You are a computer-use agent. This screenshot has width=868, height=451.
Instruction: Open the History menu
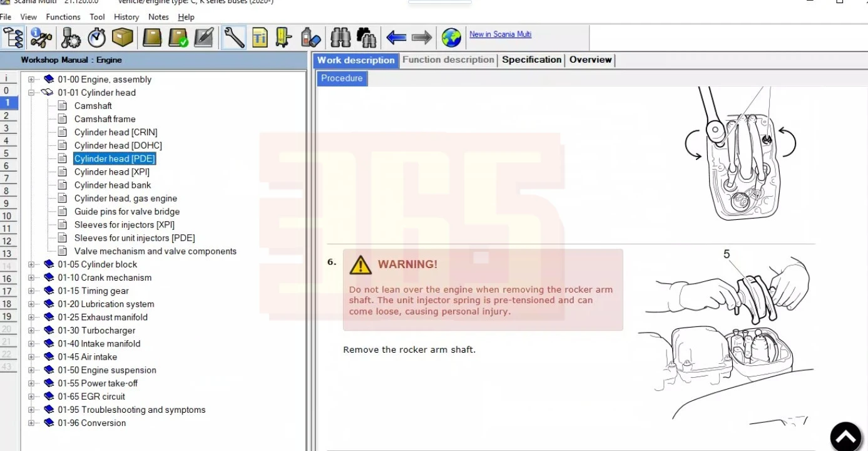(126, 17)
